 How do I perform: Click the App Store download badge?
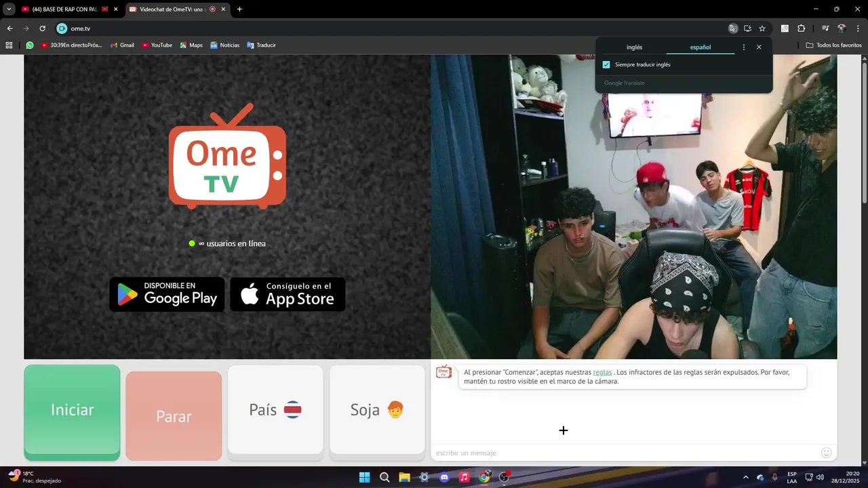point(288,294)
